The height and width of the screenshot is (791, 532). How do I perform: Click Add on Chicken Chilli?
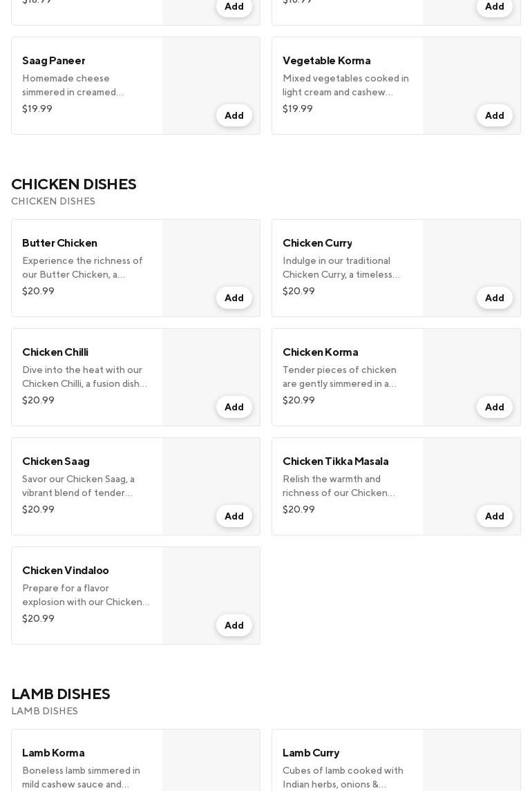(x=234, y=407)
